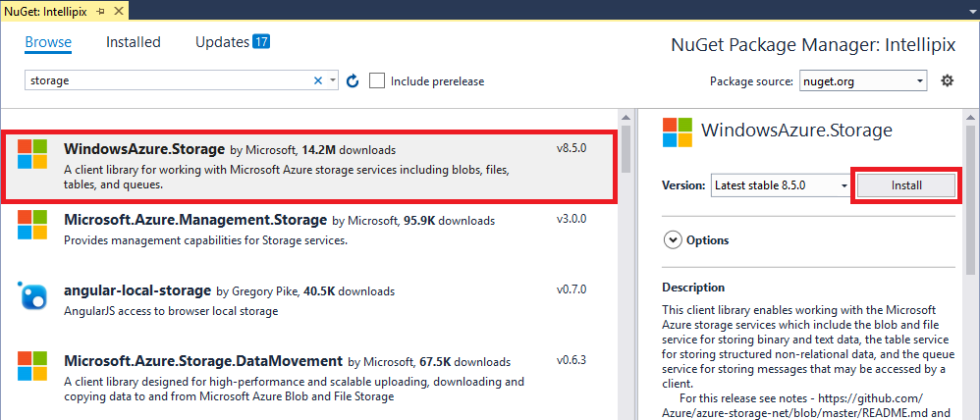This screenshot has height=420, width=980.
Task: Click the Install button
Action: (905, 185)
